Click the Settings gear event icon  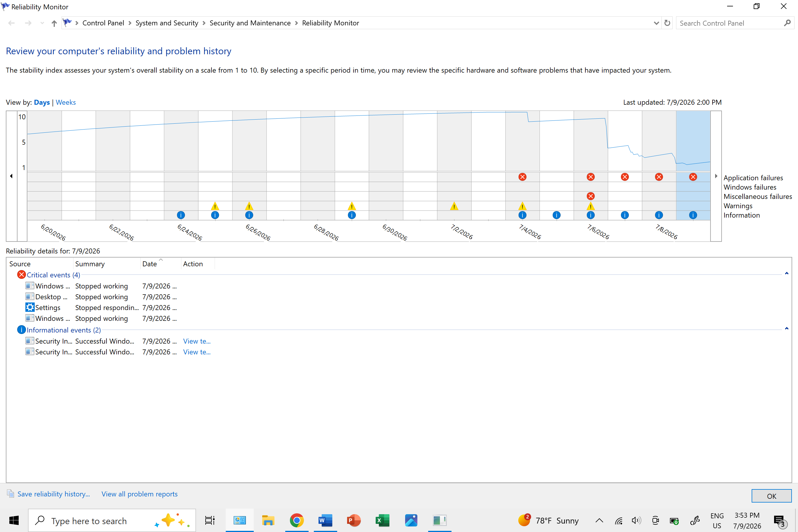[30, 307]
